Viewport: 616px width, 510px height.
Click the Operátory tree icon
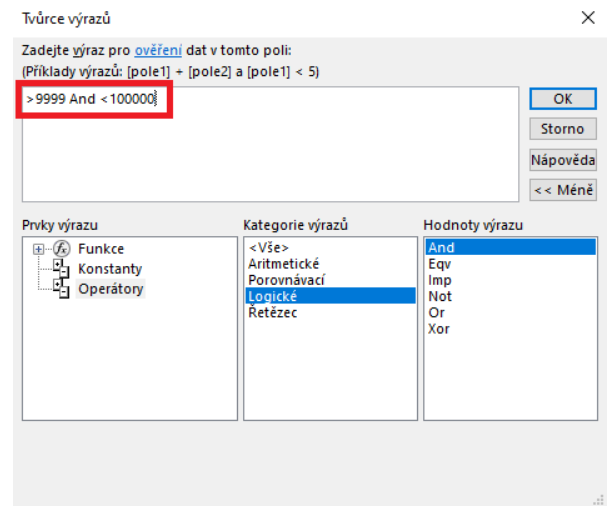pyautogui.click(x=58, y=289)
